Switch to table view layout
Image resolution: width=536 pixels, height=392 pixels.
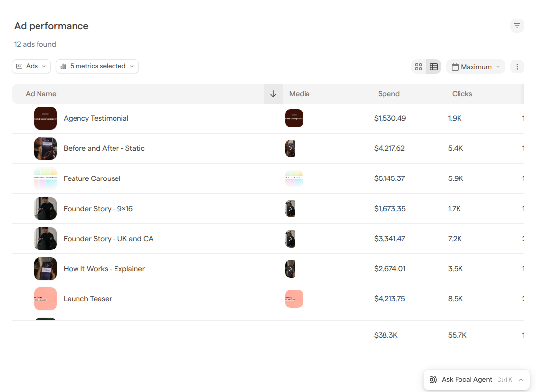point(433,67)
